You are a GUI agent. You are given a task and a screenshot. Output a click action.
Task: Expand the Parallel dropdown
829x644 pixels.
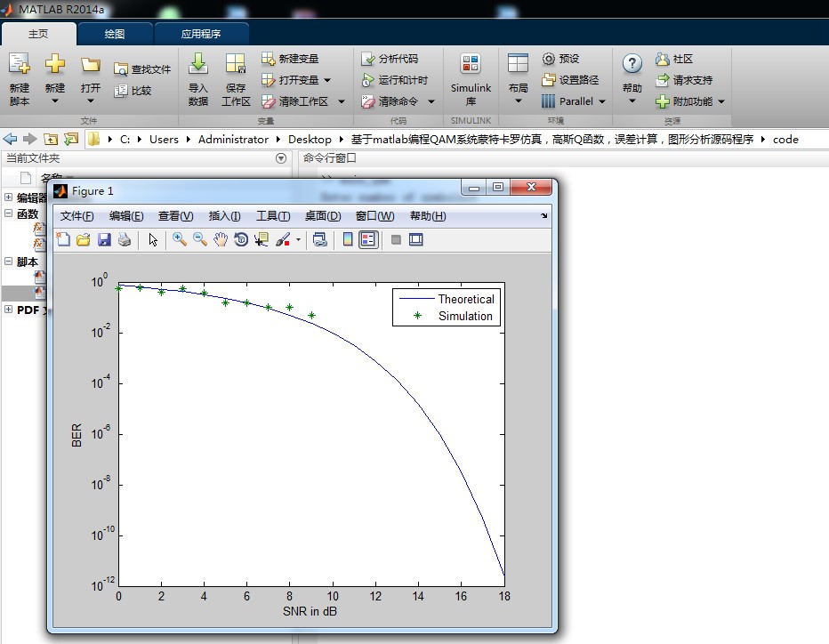coord(602,101)
